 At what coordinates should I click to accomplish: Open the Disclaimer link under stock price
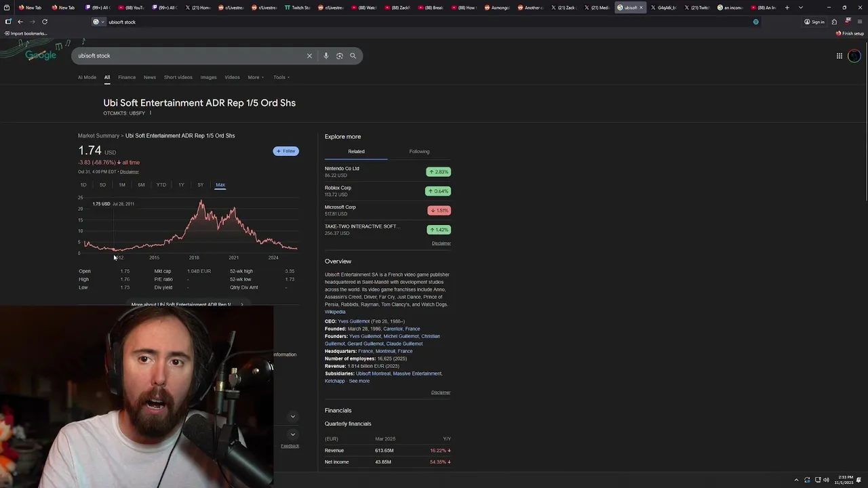coord(130,171)
